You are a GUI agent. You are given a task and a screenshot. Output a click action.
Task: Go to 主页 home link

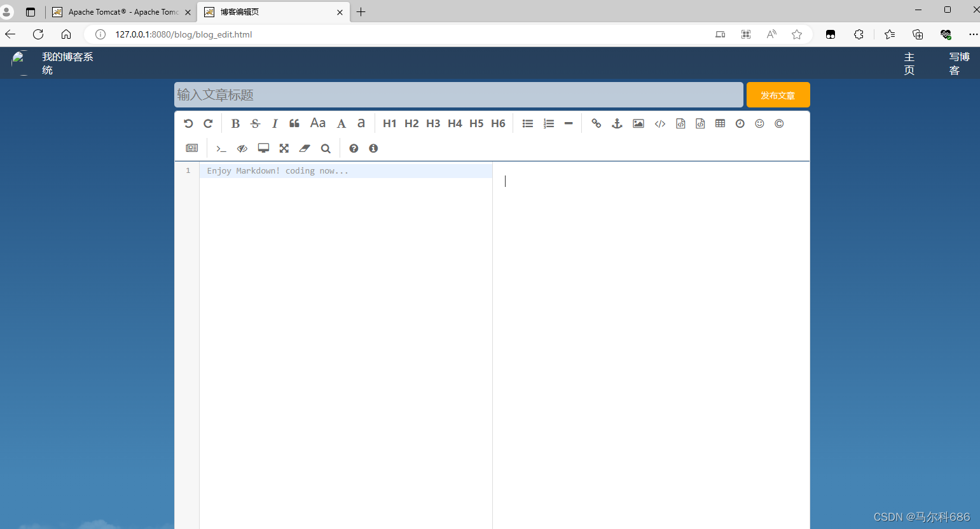pyautogui.click(x=909, y=64)
